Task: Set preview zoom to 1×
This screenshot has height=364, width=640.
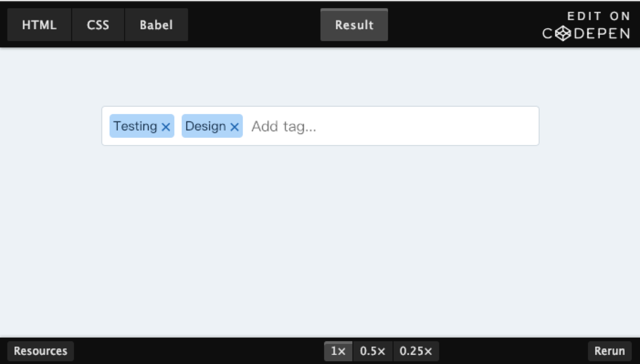Action: point(338,351)
